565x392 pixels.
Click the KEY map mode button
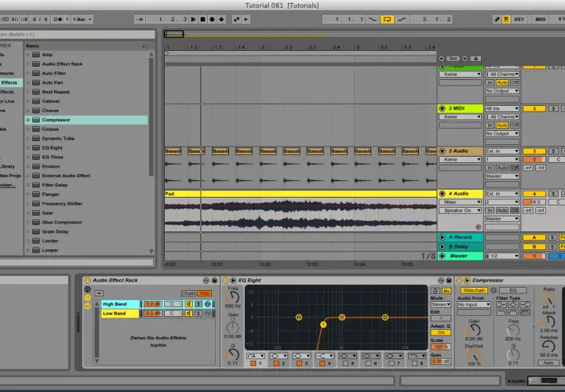click(x=519, y=20)
